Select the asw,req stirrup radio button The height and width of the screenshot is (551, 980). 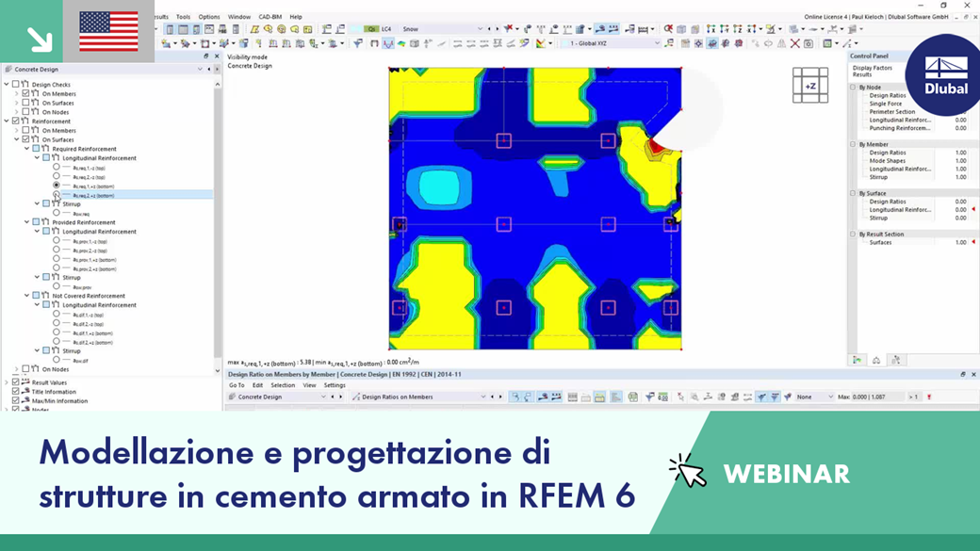click(57, 213)
